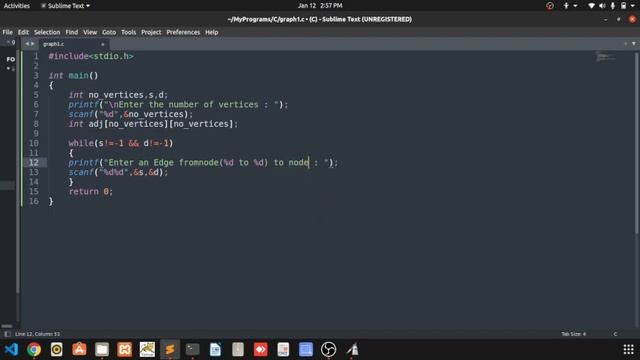This screenshot has width=640, height=360.
Task: Click the Activities button
Action: coord(17,6)
